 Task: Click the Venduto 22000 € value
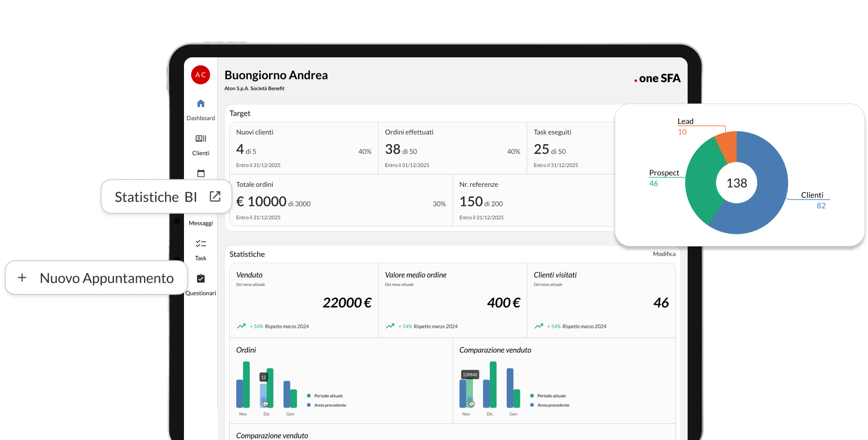point(347,303)
